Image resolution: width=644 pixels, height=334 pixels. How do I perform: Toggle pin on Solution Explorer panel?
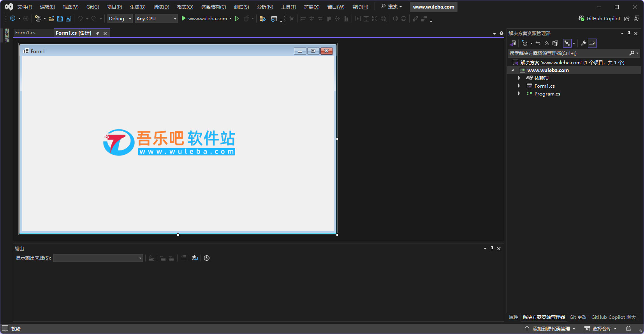click(x=629, y=34)
